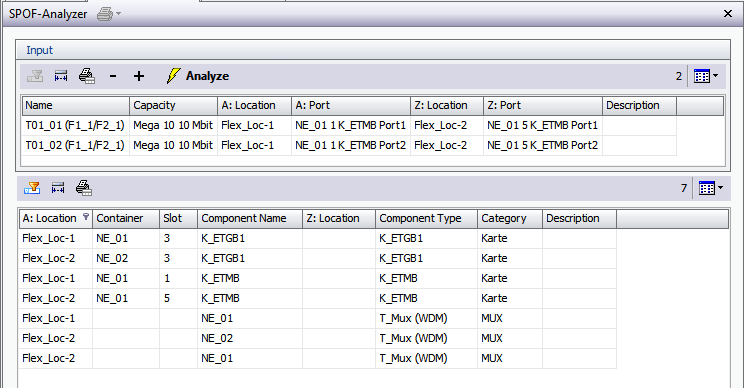Click the print icon in Input toolbar
The image size is (744, 388).
[x=87, y=76]
